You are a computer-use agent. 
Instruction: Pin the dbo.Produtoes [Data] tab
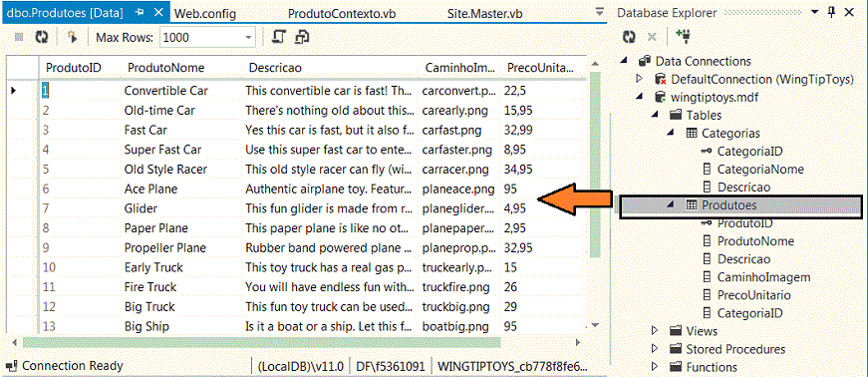(139, 12)
